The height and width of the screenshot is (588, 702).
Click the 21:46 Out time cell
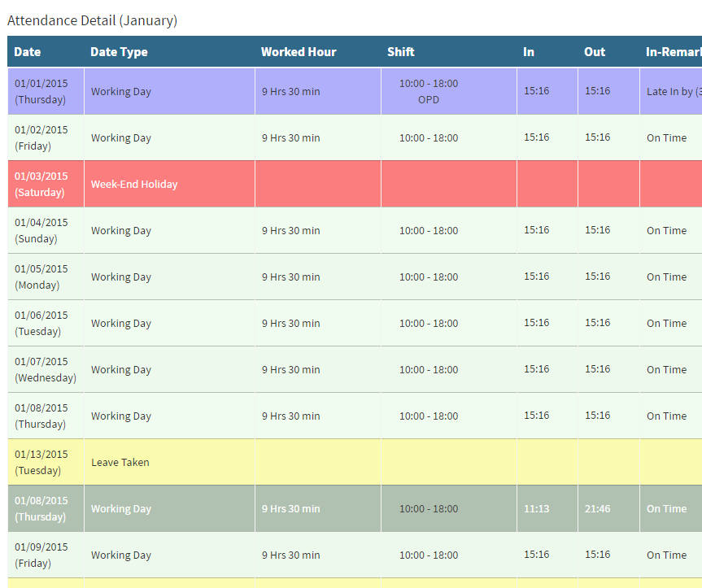pos(598,509)
